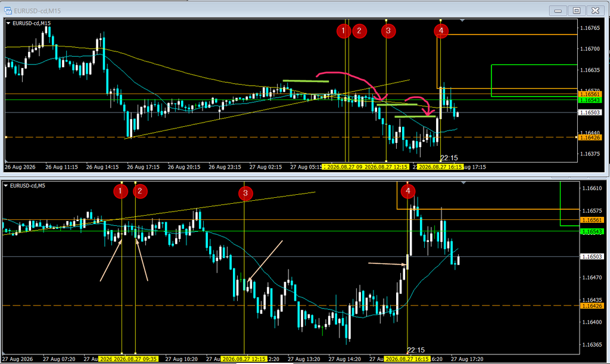
Task: Click the gray chart shift triangle in M5 chart
Action: [x=463, y=182]
